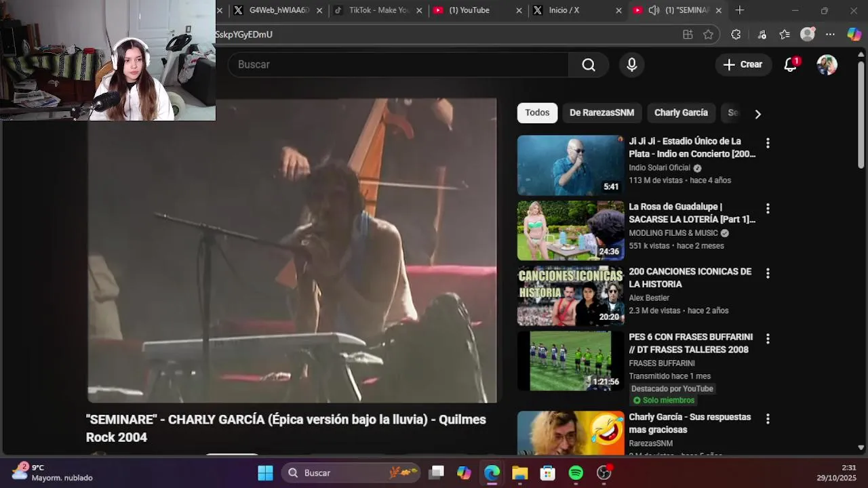Open the media control music icon
868x488 pixels.
pyautogui.click(x=762, y=35)
